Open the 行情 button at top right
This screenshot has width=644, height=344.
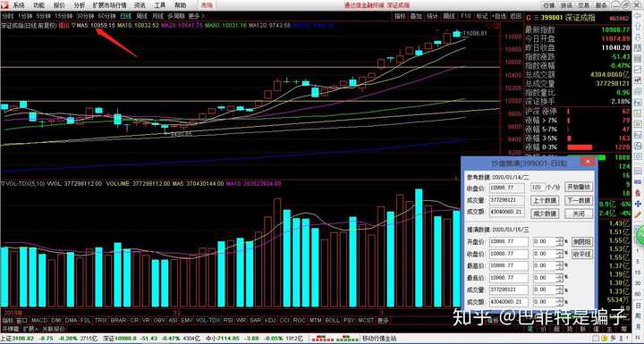[549, 5]
